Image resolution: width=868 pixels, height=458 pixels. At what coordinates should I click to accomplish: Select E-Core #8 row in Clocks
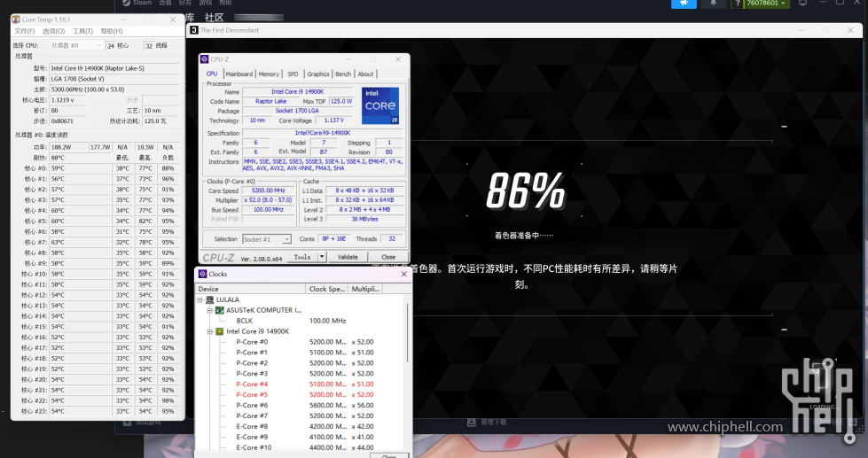click(x=301, y=426)
